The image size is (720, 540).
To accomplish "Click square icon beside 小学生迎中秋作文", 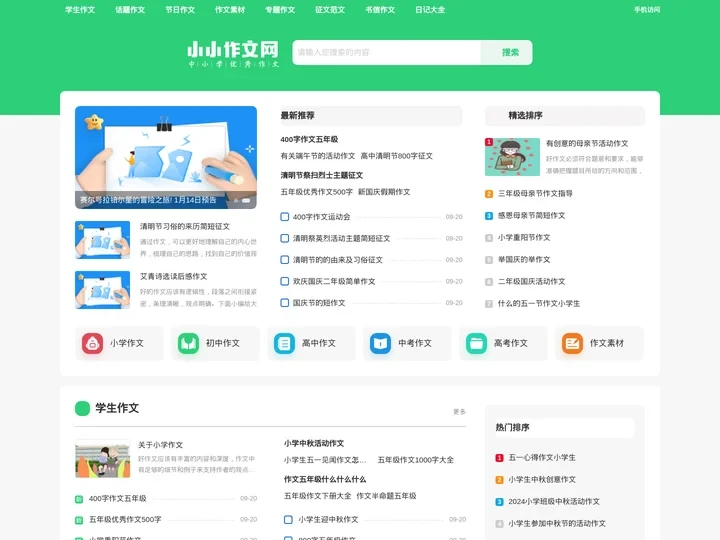I will point(288,520).
